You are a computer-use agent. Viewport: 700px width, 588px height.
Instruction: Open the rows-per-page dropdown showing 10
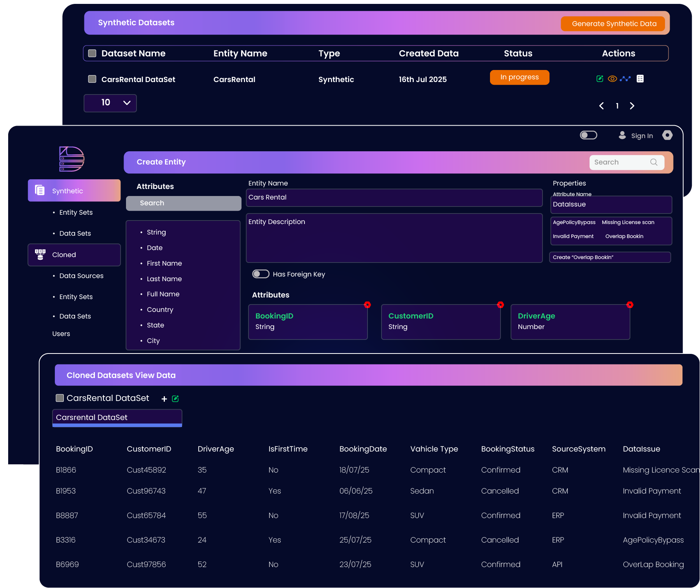tap(110, 103)
